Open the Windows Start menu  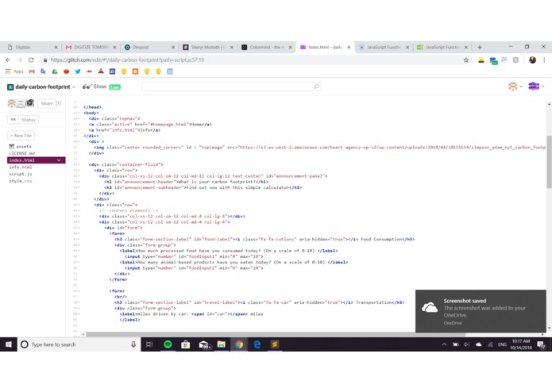click(x=9, y=344)
